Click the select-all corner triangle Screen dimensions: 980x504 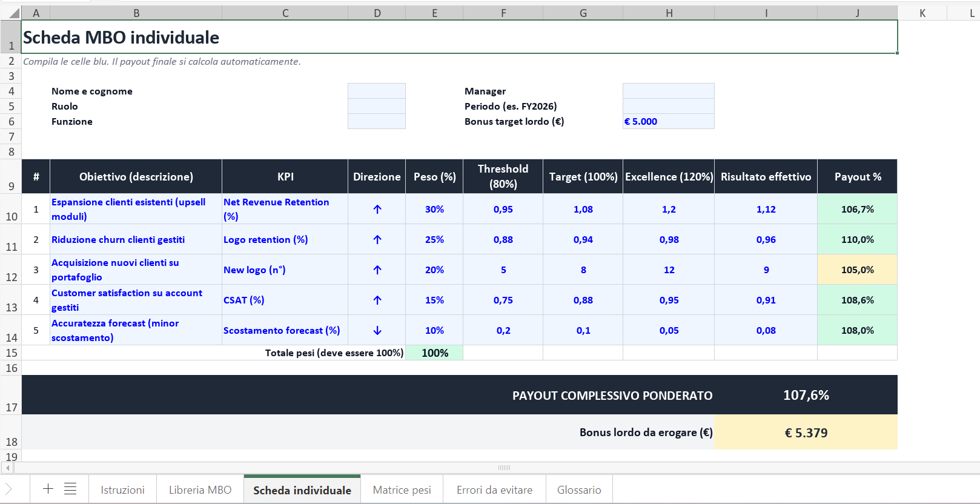coord(15,13)
